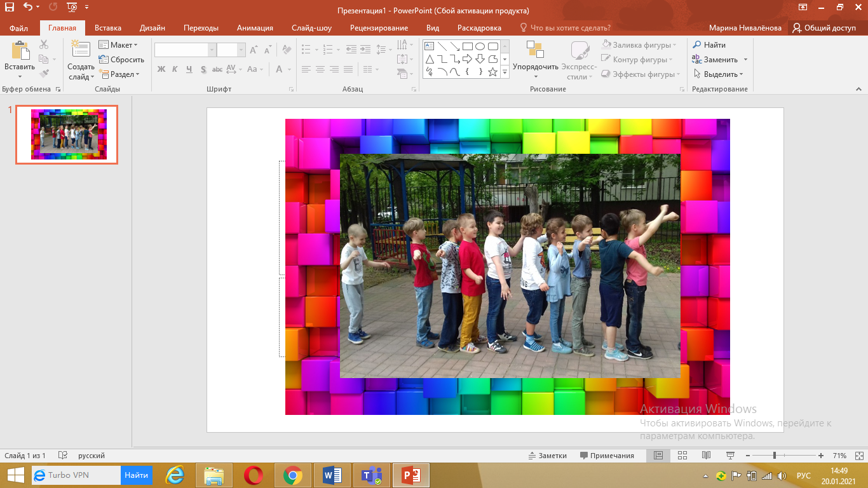Toggle Strikethrough (abc) formatting
Viewport: 868px width, 488px height.
click(x=217, y=69)
